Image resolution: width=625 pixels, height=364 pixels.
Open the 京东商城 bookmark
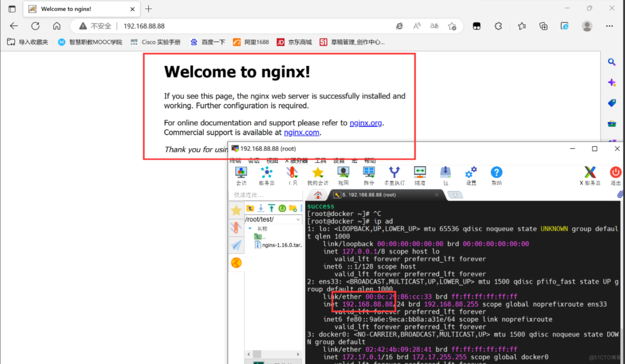pos(294,42)
